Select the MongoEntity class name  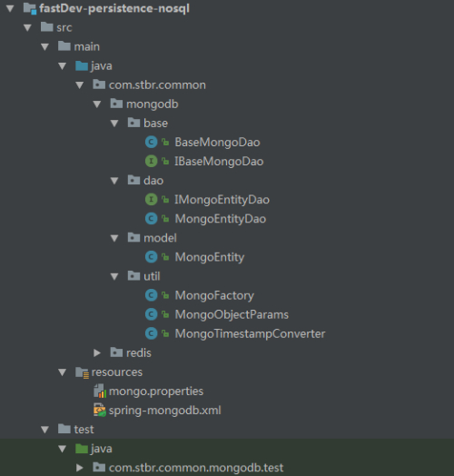210,257
